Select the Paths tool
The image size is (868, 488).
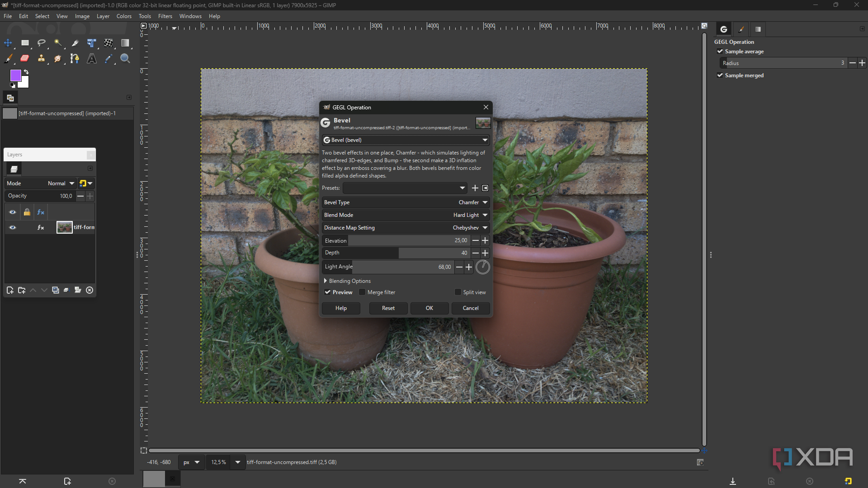(x=75, y=58)
